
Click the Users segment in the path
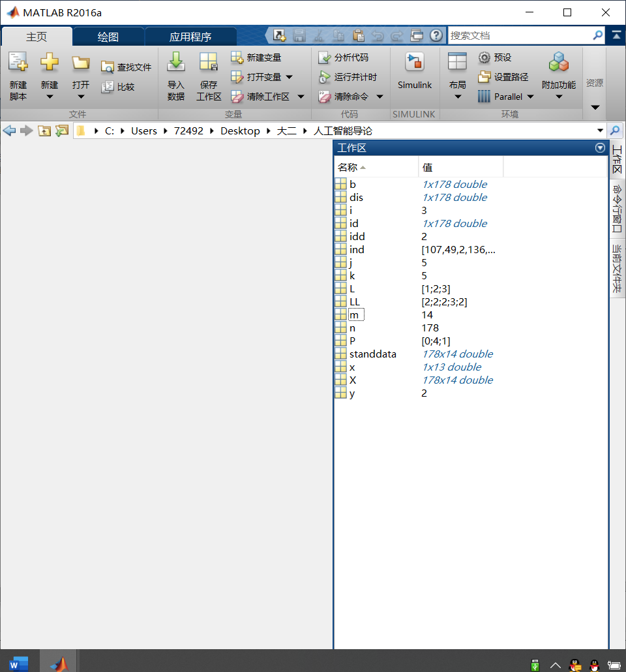coord(144,130)
